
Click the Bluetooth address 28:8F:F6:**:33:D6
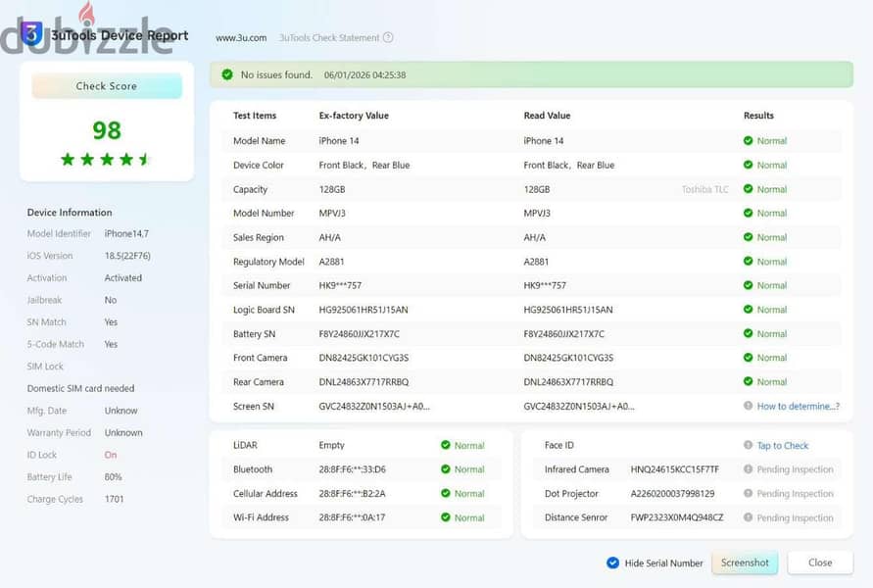[x=352, y=469]
